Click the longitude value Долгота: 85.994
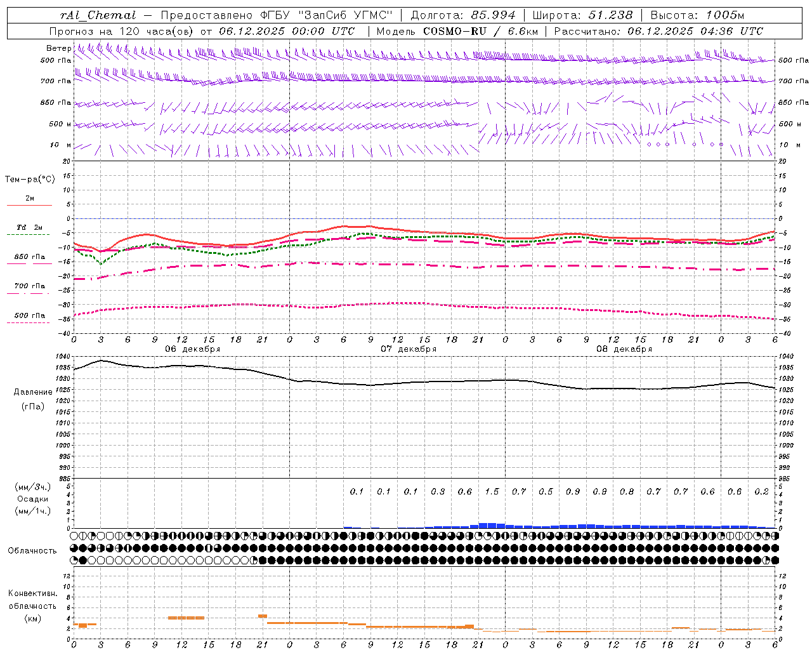 463,15
